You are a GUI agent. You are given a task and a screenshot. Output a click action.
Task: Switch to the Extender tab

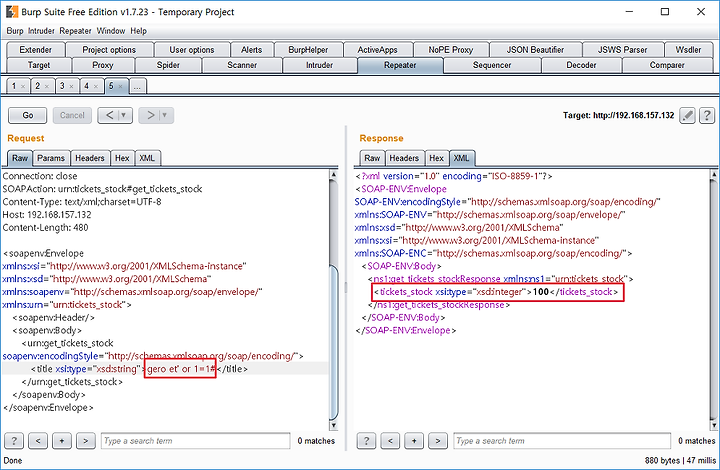pos(36,50)
